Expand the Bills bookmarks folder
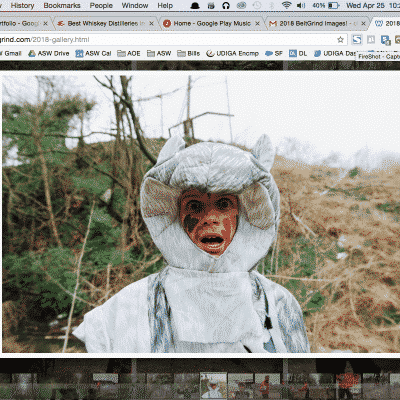Screen dimensions: 400x400 coord(188,53)
